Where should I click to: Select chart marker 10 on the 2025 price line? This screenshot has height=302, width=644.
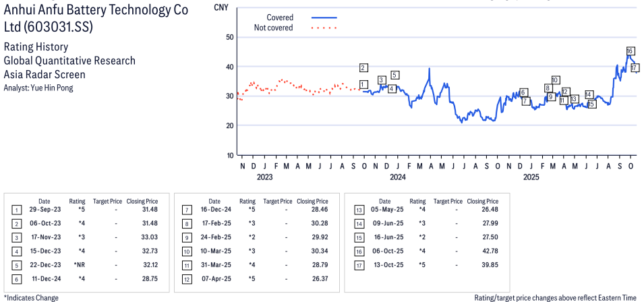pos(555,80)
